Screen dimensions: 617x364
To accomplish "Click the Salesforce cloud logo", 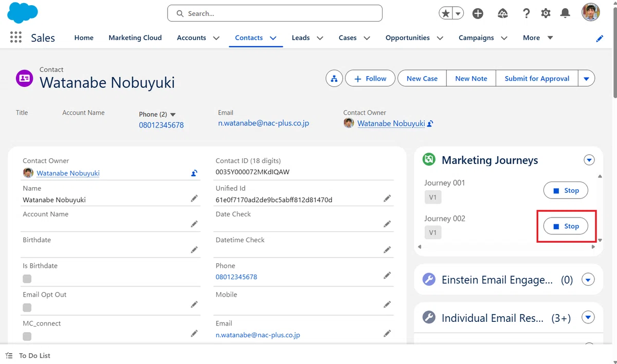I will tap(23, 13).
